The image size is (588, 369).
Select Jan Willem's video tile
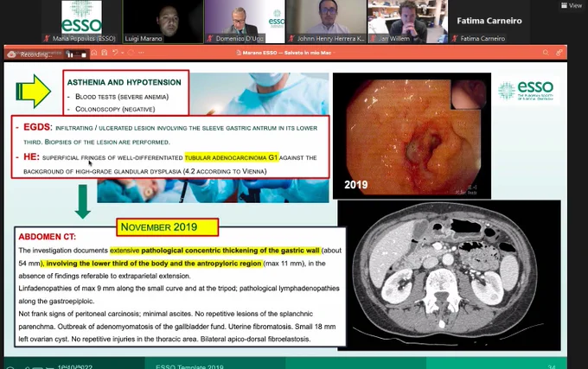(407, 22)
